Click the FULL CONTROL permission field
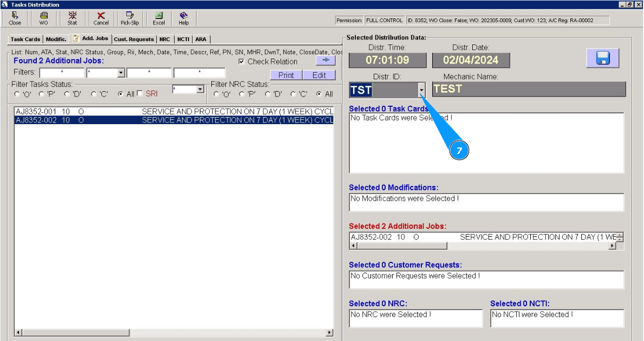This screenshot has width=644, height=341. click(385, 20)
